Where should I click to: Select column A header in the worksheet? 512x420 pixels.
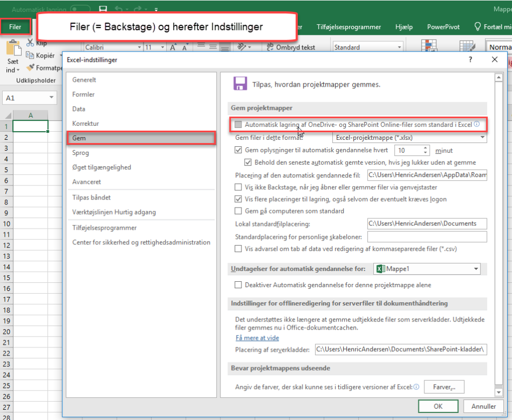[30, 115]
